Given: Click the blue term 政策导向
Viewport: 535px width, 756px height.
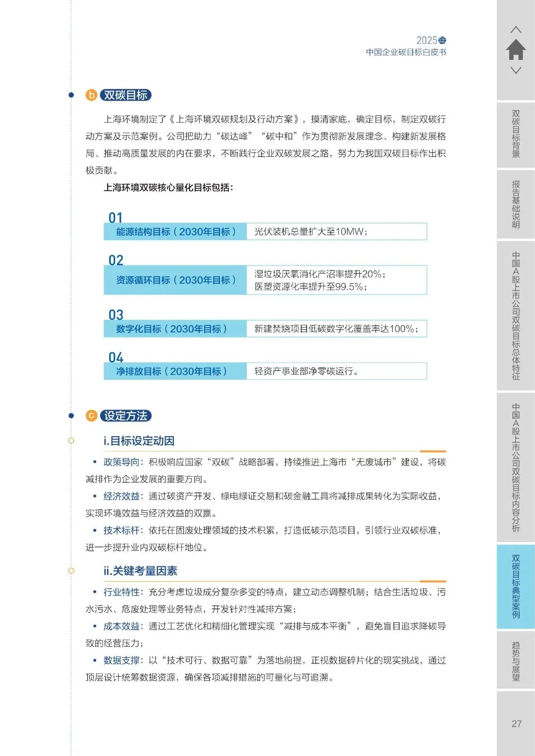Looking at the screenshot, I should click(x=121, y=462).
